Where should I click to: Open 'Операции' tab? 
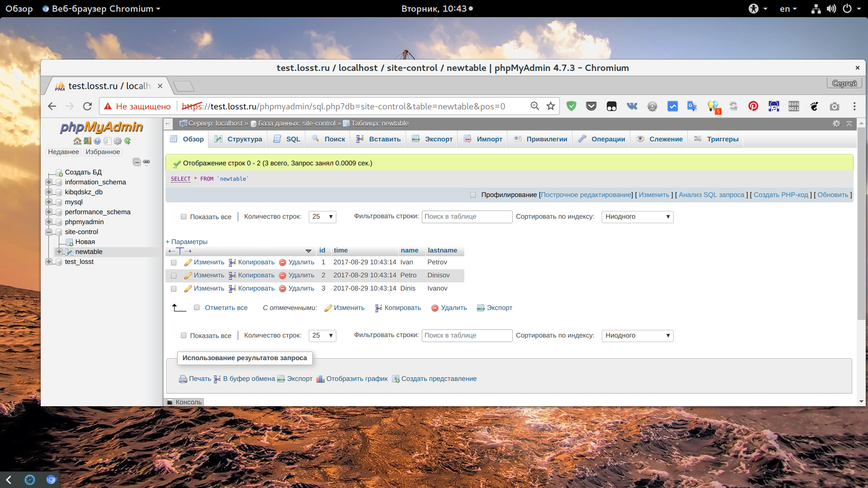[x=602, y=139]
